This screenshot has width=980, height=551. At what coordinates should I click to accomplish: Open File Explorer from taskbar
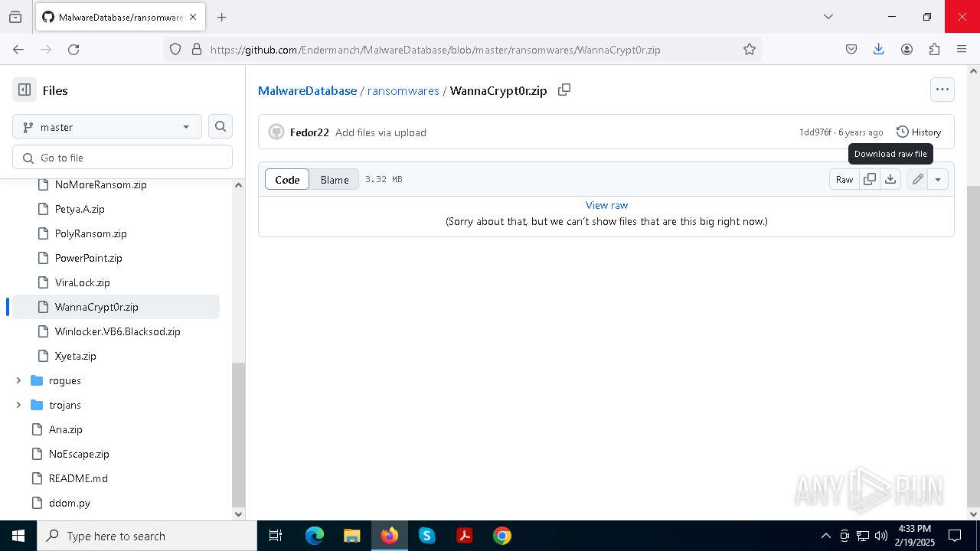point(352,536)
